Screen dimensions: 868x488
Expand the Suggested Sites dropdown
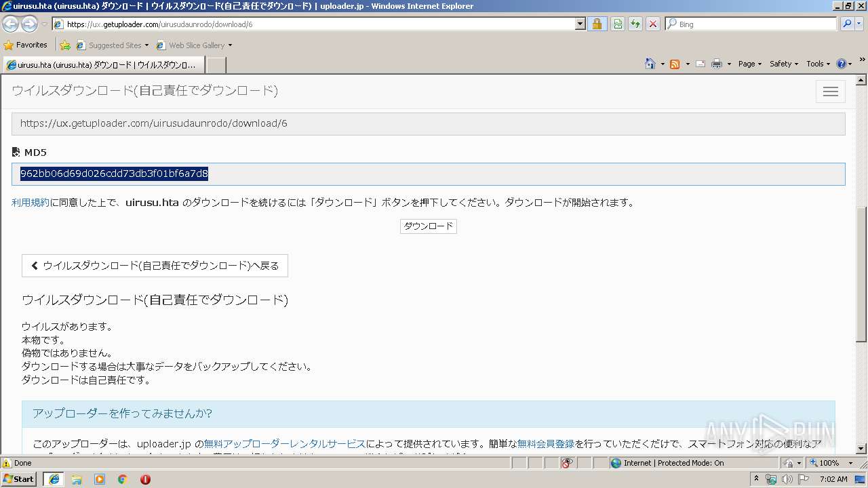click(146, 45)
